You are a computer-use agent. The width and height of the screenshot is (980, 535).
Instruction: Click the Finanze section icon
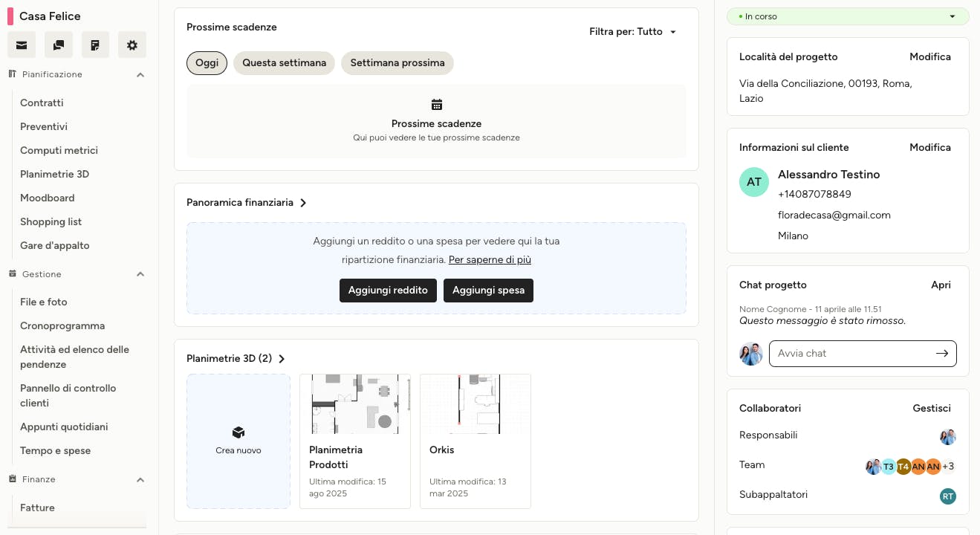[13, 479]
